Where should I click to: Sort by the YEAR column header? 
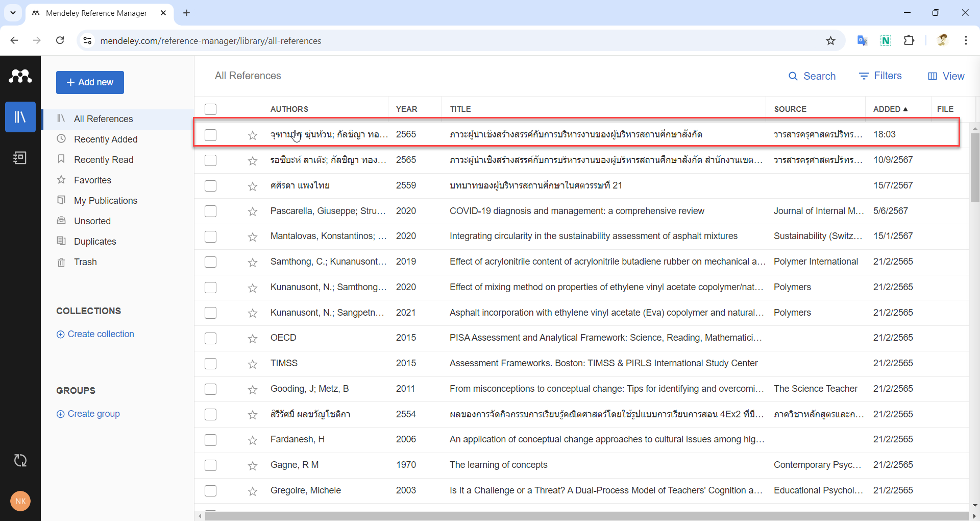tap(407, 109)
